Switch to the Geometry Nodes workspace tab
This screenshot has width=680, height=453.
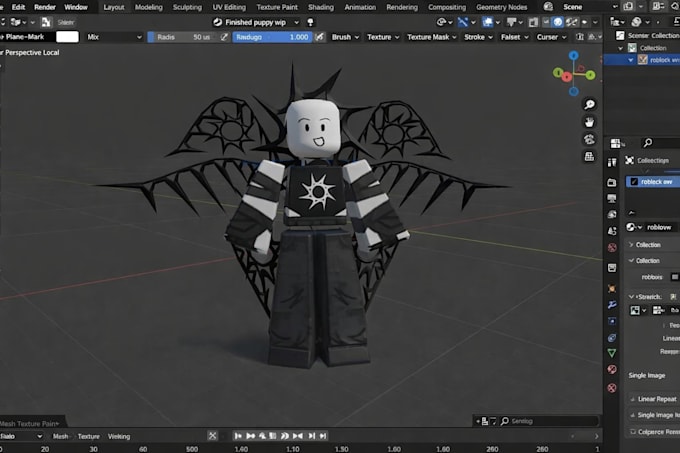click(501, 7)
